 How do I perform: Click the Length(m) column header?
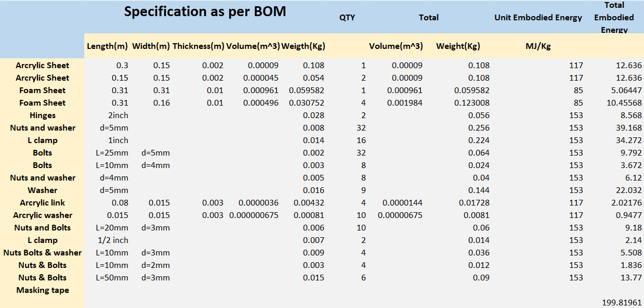tap(108, 46)
